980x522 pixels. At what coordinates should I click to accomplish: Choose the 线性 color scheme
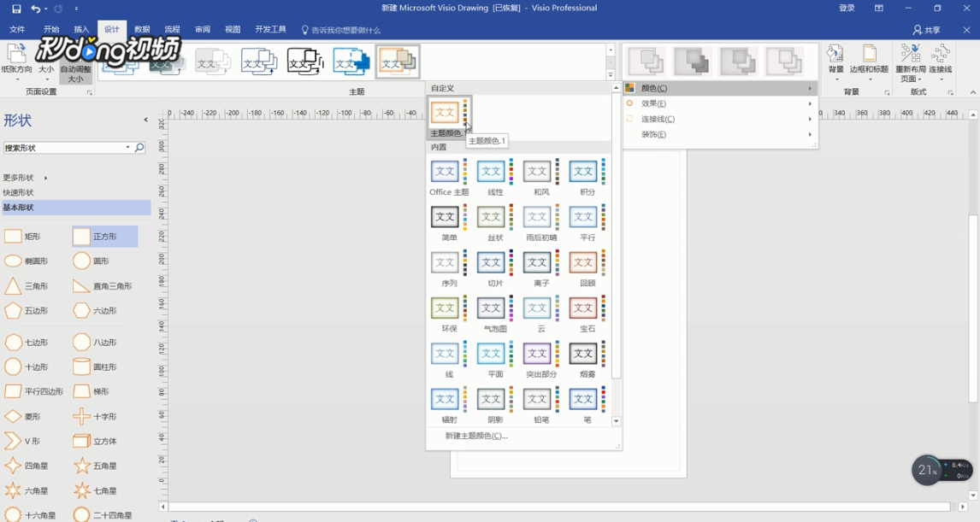point(495,178)
